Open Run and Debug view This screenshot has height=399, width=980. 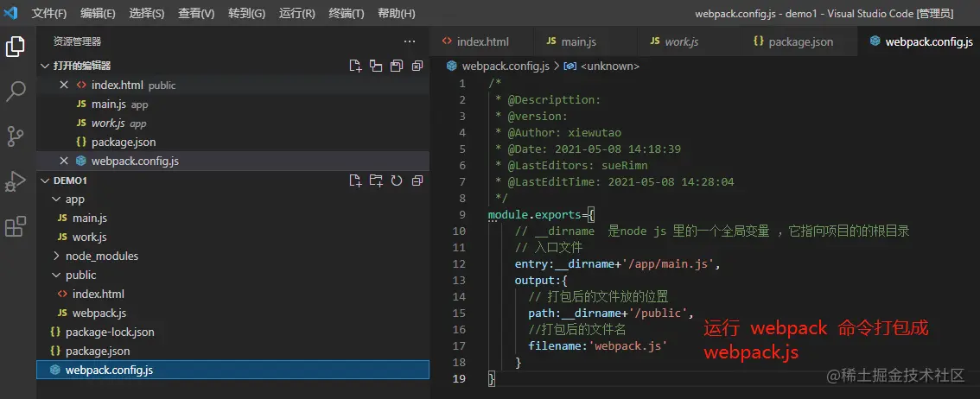coord(15,181)
